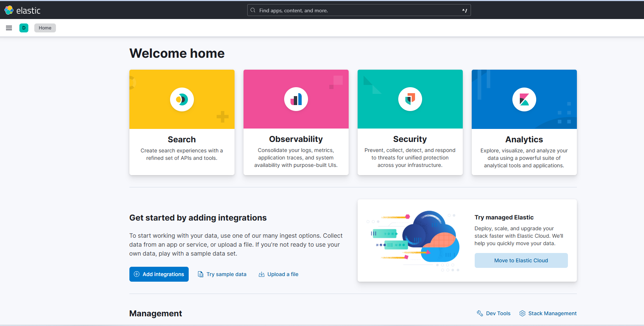Click the Elastic logo in header

click(22, 10)
